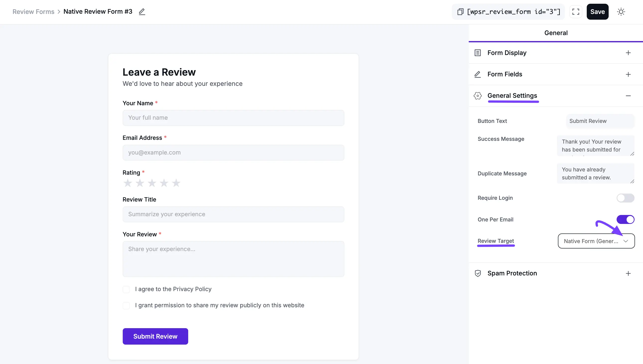The height and width of the screenshot is (364, 643).
Task: Select the third rating star
Action: [x=152, y=183]
